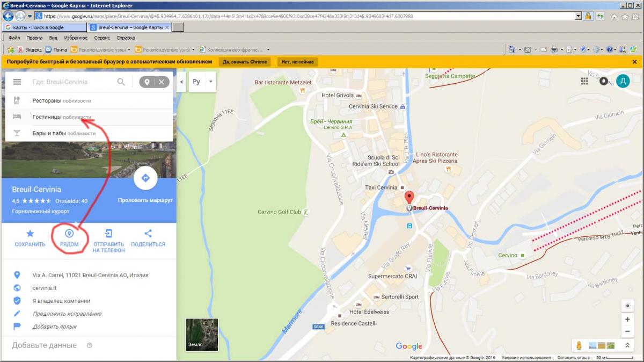The height and width of the screenshot is (362, 644).
Task: Select Бары и пабы поблизости suggestion
Action: tap(89, 133)
